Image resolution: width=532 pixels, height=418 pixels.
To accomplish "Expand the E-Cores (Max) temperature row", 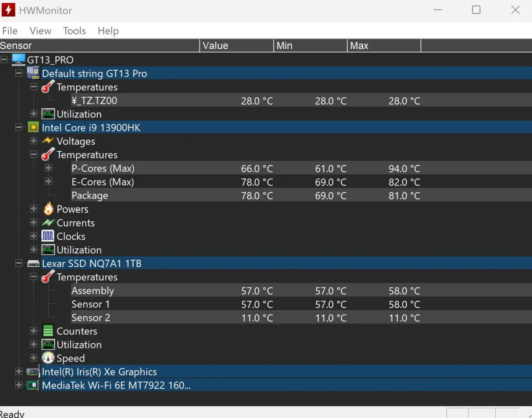I will [49, 182].
